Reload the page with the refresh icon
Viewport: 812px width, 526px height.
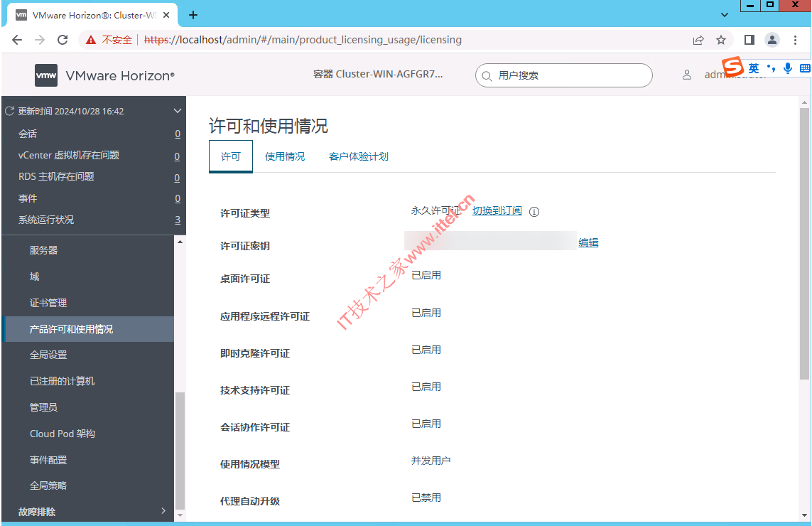click(x=63, y=40)
